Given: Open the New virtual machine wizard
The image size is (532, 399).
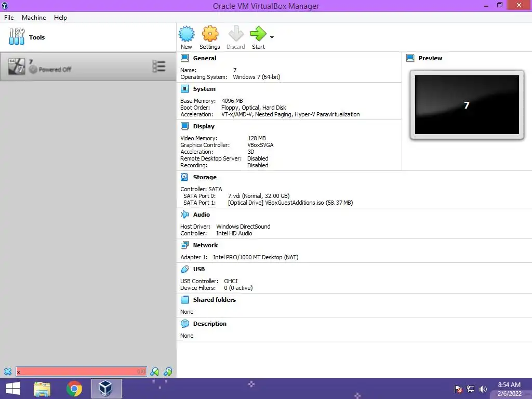Looking at the screenshot, I should tap(187, 37).
